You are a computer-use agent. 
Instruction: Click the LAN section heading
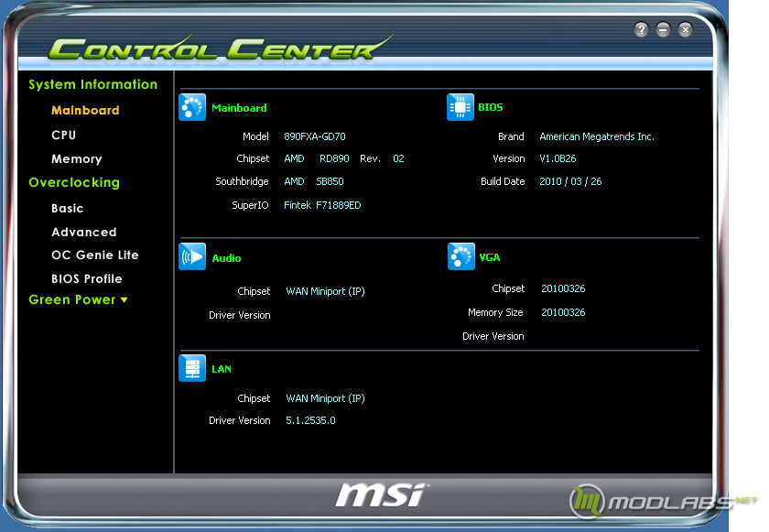tap(222, 369)
